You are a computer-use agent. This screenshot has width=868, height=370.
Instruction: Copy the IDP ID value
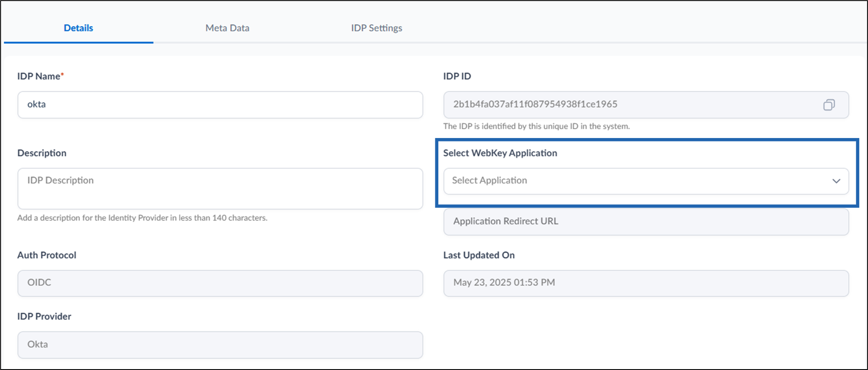tap(829, 105)
